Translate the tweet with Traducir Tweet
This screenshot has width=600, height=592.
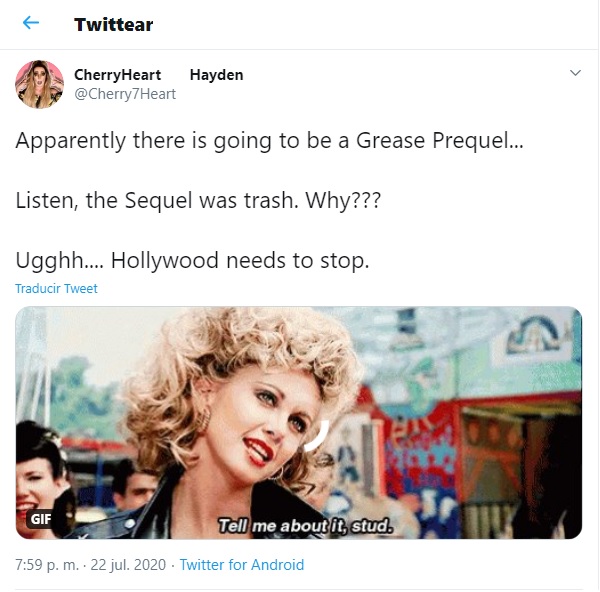point(56,288)
